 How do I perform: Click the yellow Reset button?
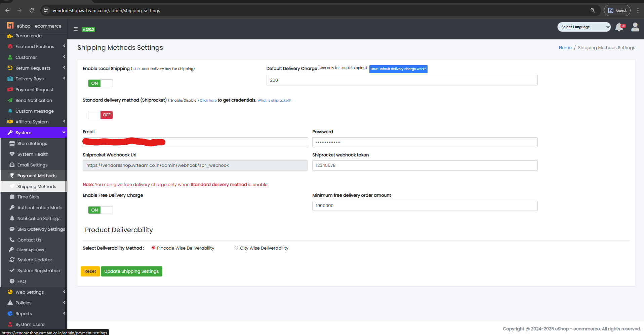tap(90, 271)
